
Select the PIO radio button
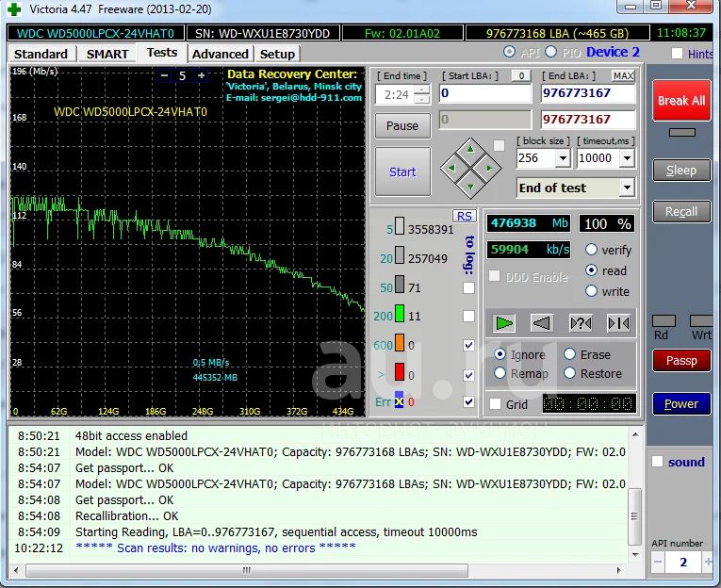point(550,52)
